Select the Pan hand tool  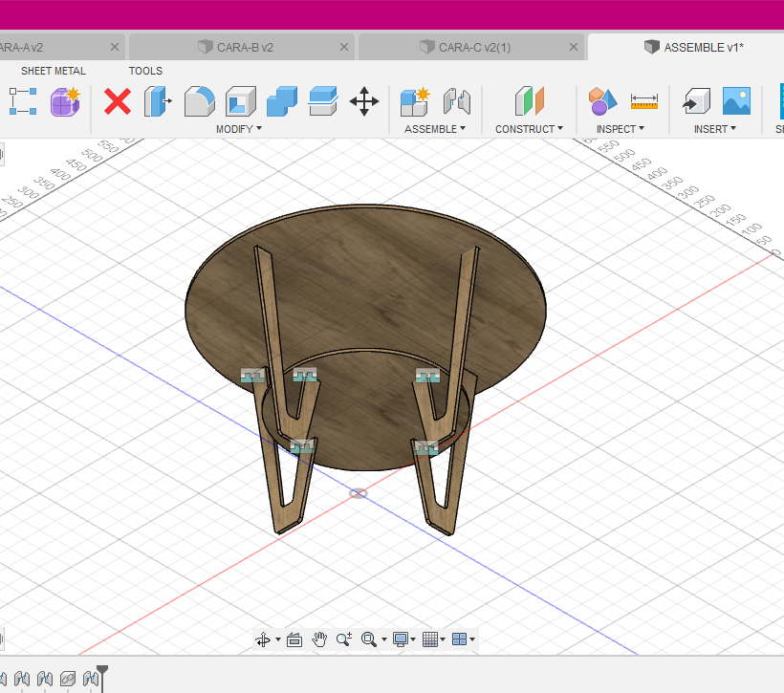319,639
